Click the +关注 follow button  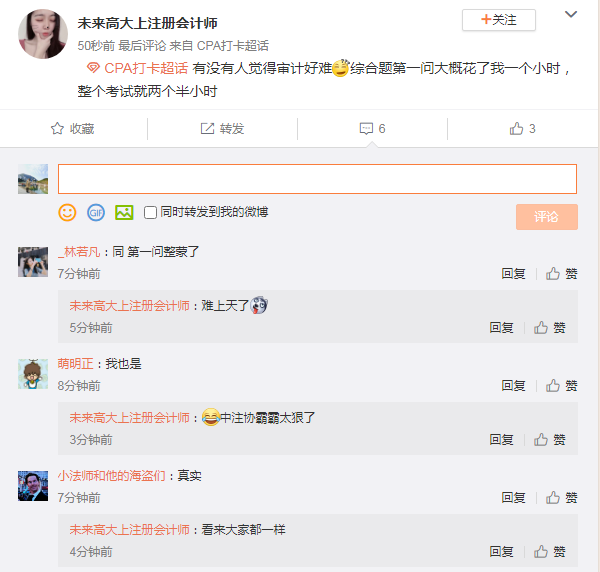(499, 19)
